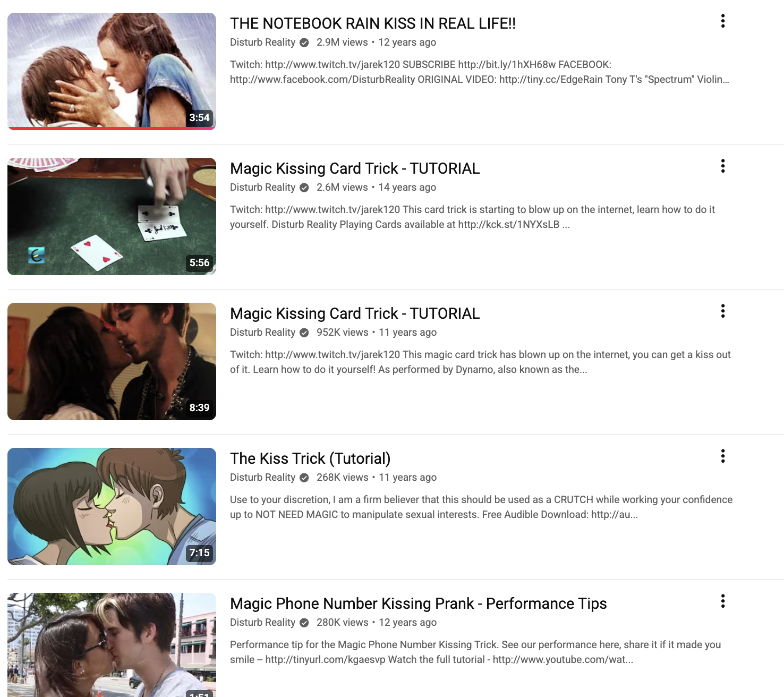Screen dimensions: 784x697
Task: Open the 11 years ago Magic Kissing Card Trick title
Action: (355, 313)
